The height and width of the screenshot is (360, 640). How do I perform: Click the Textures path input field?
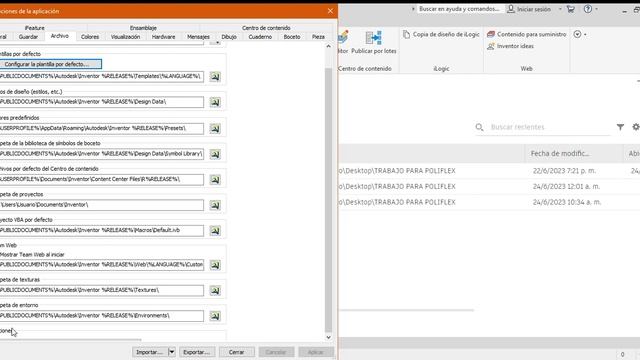pos(102,290)
